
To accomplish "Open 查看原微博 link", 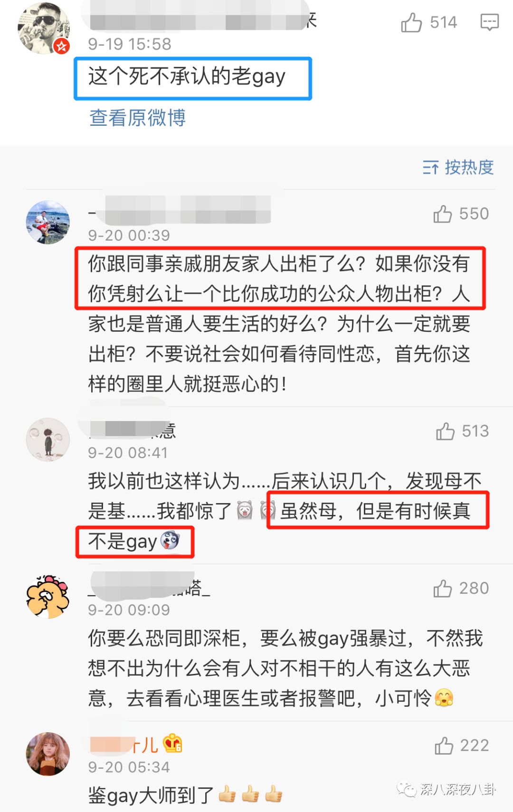I will [137, 118].
